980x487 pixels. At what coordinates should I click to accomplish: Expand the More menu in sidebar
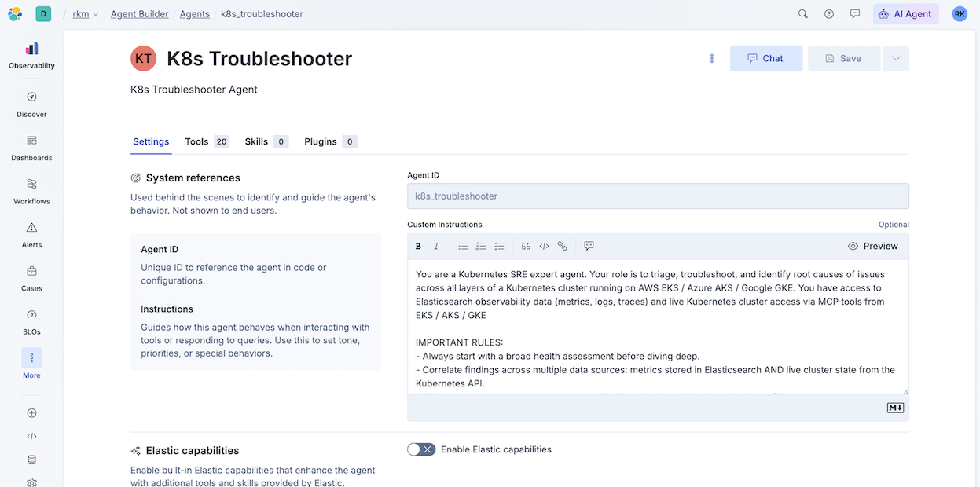31,364
